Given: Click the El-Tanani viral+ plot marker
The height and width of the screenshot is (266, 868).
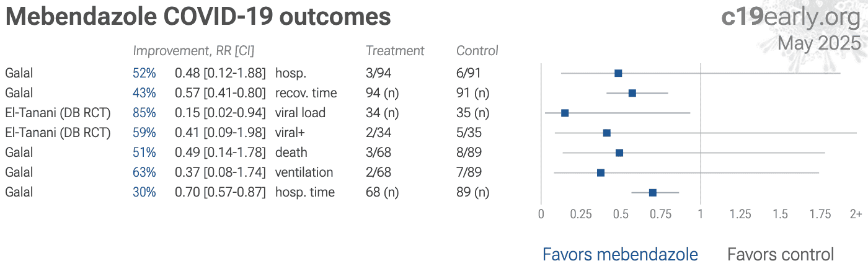Looking at the screenshot, I should 607,133.
